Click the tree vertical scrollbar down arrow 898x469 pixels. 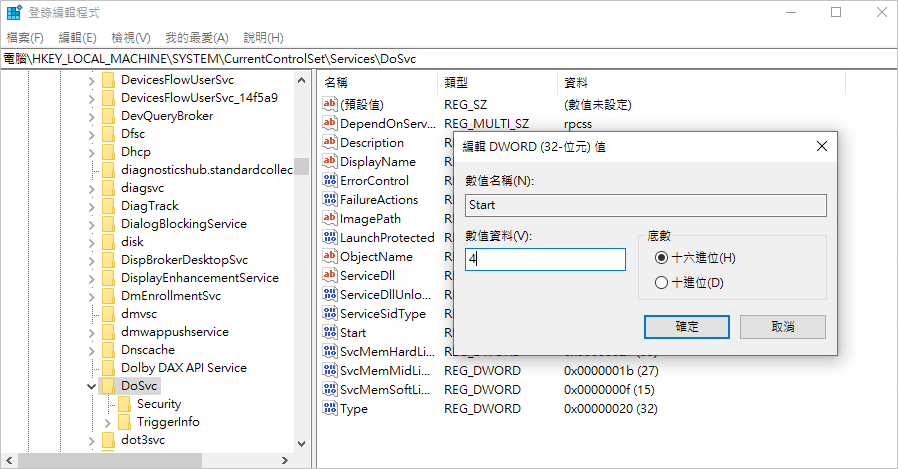pos(302,443)
